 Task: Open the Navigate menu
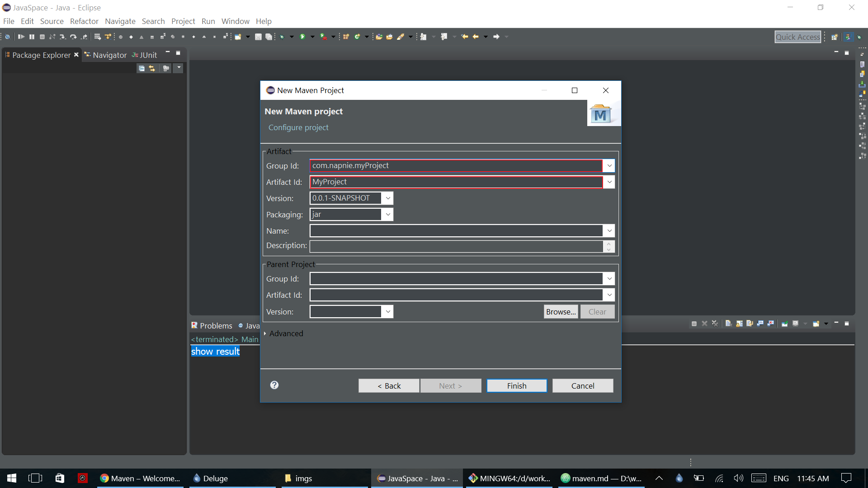(120, 21)
